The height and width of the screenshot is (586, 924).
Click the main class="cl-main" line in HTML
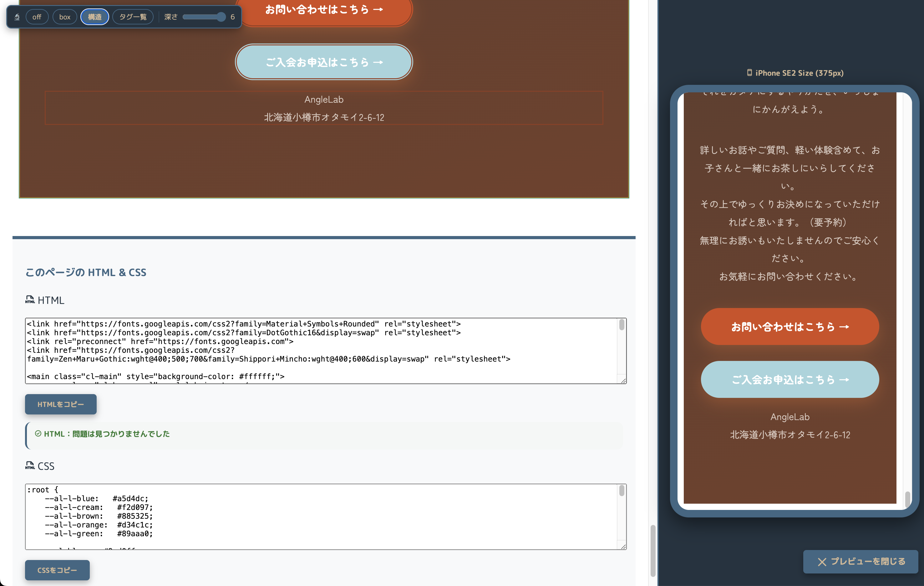(155, 376)
